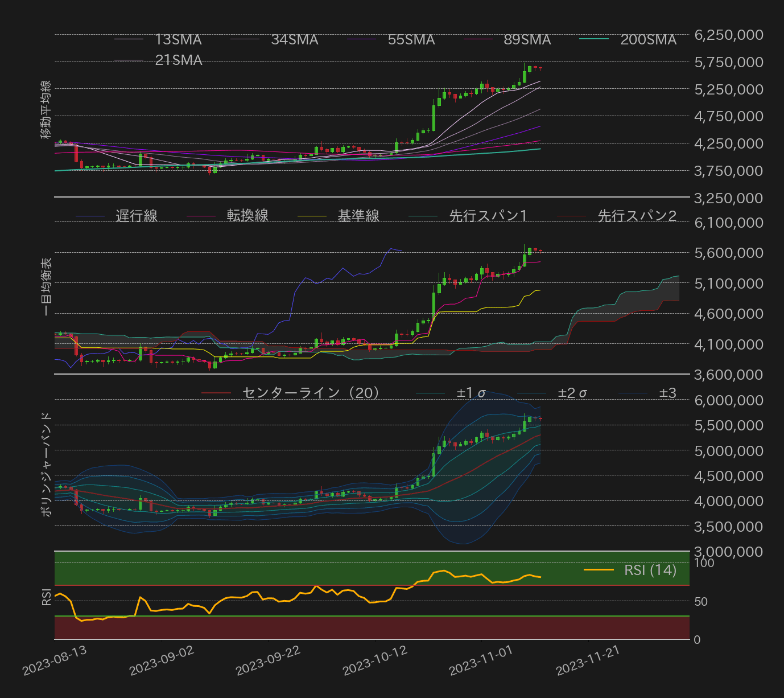This screenshot has height=698, width=784.
Task: Click the 200SMA legend line swatch
Action: tap(594, 39)
